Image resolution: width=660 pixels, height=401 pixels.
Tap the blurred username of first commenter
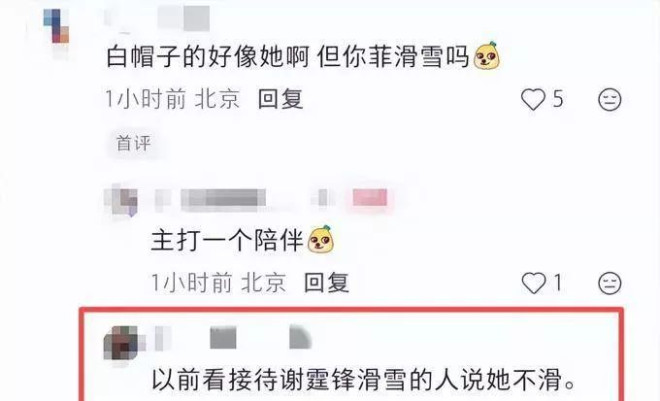pyautogui.click(x=184, y=19)
